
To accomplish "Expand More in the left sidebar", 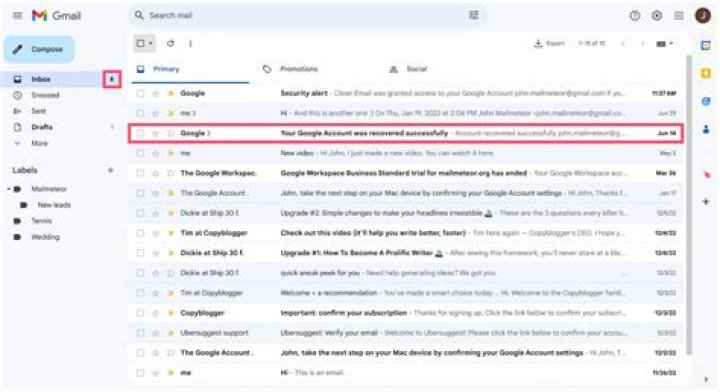I will [x=39, y=143].
